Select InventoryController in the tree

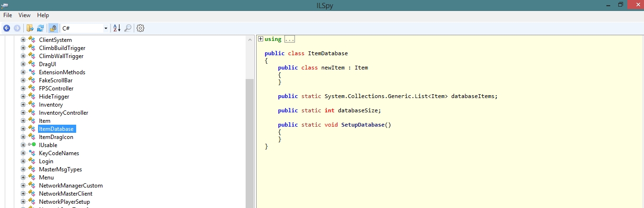(x=63, y=113)
